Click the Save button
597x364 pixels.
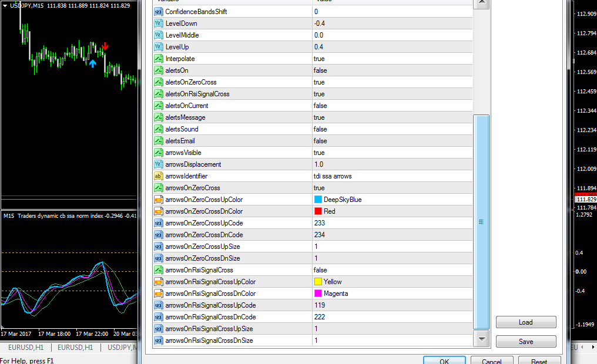pos(526,342)
